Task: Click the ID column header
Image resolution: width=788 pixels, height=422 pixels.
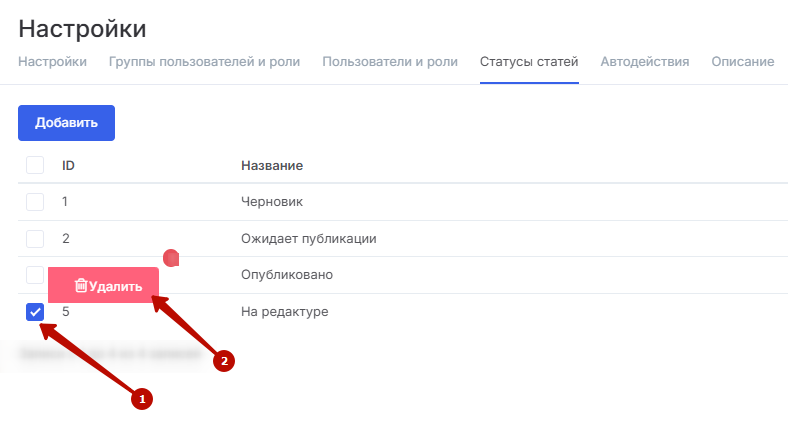Action: pyautogui.click(x=69, y=165)
